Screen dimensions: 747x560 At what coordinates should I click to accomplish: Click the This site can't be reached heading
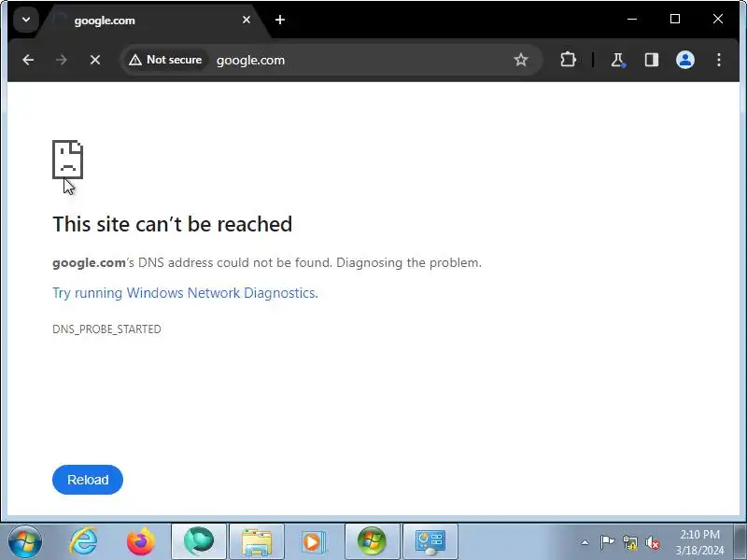[x=173, y=224]
